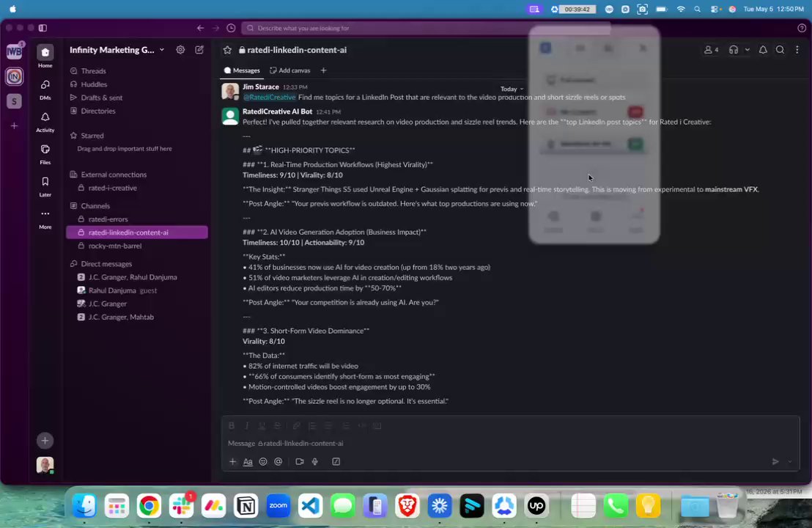Collapse the Starred section

pos(92,136)
